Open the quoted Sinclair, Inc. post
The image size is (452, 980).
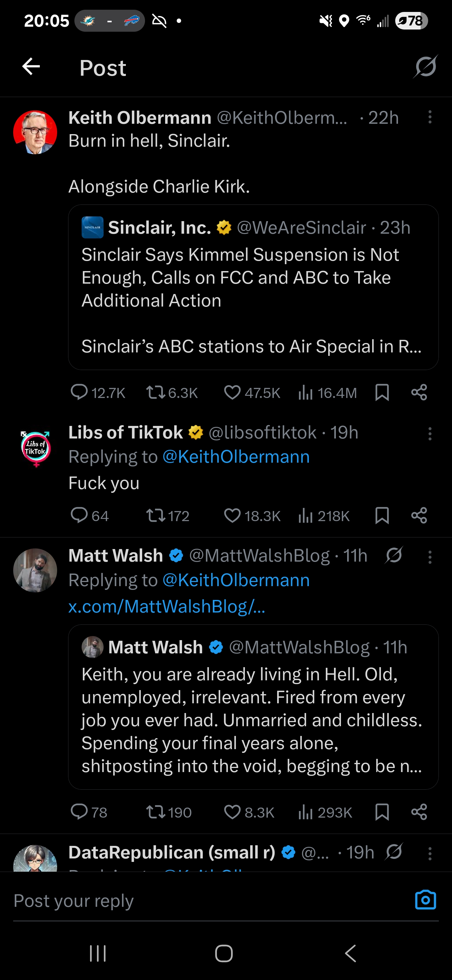(x=253, y=287)
